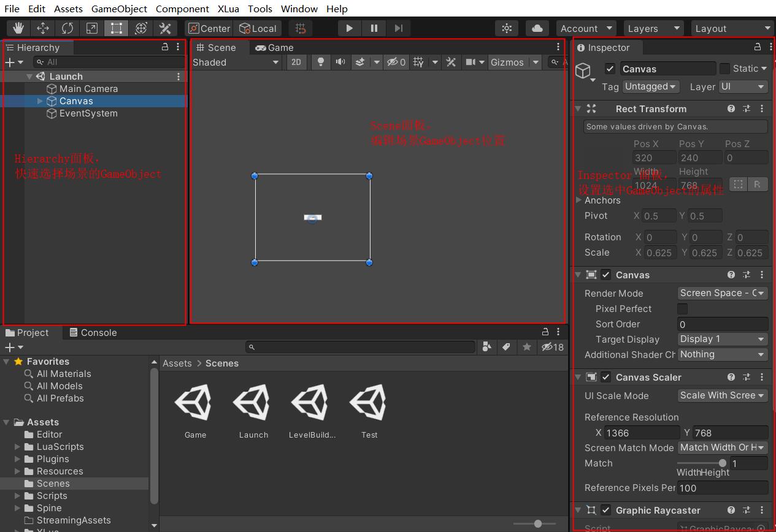776x532 pixels.
Task: Adjust the Project icon size slider
Action: [534, 523]
